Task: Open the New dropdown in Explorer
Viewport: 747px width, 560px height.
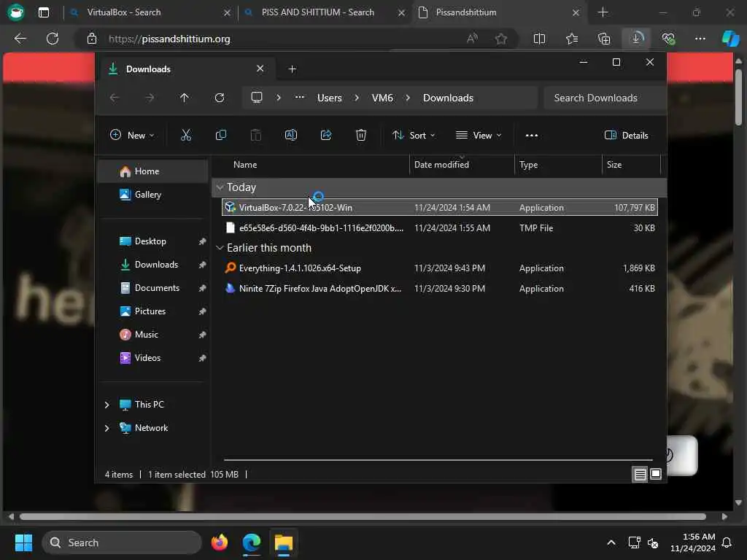Action: click(x=132, y=135)
